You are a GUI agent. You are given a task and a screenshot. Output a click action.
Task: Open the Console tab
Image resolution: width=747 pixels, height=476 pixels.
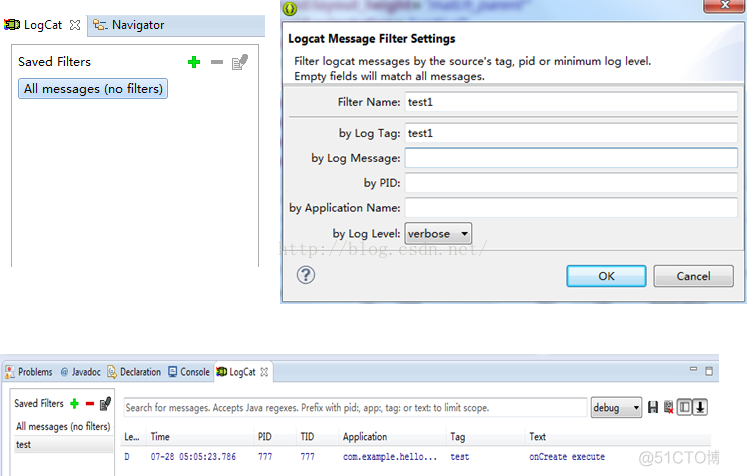point(189,372)
